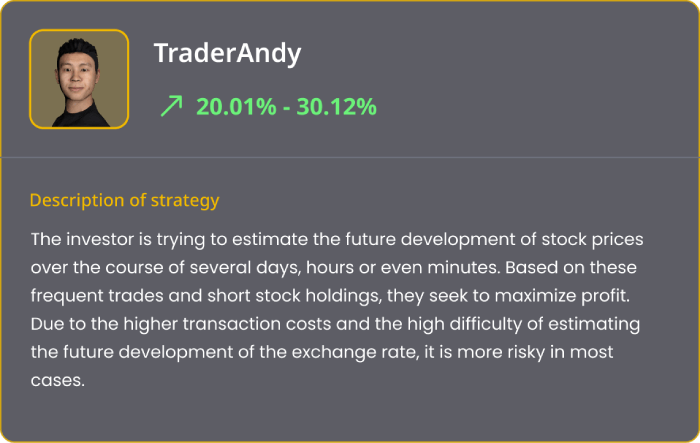Click the line starting "frequent trades and short"

coord(330,297)
